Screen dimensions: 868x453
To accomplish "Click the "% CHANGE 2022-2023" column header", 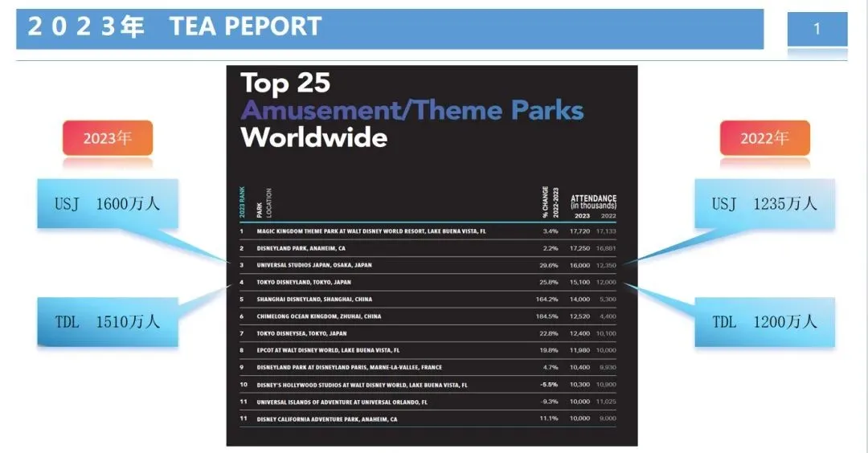I will point(551,202).
